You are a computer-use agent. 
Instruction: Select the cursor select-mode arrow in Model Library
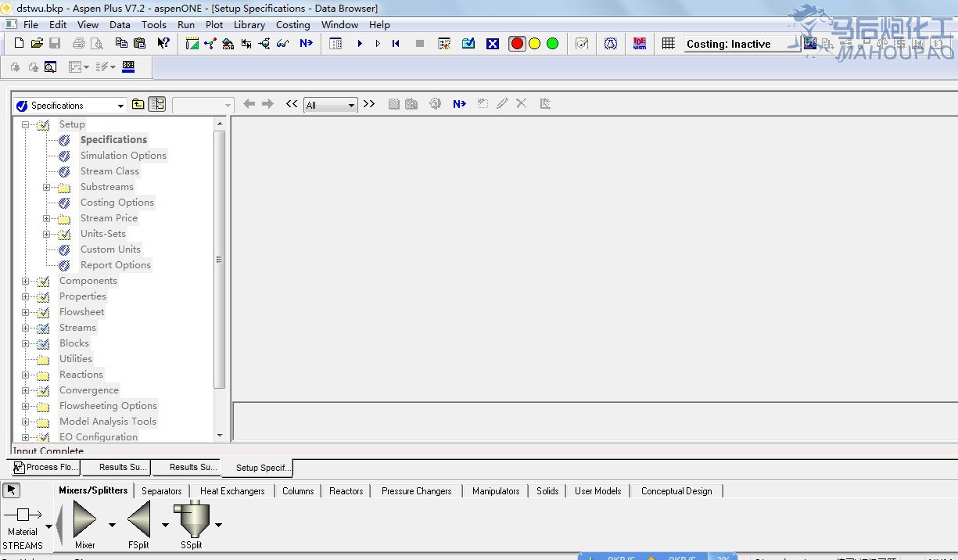pyautogui.click(x=12, y=490)
